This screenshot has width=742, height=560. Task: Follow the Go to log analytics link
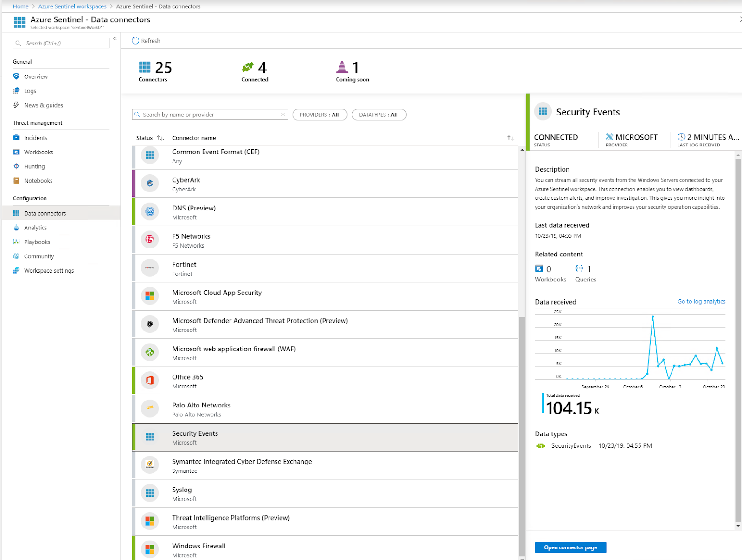[x=701, y=301]
